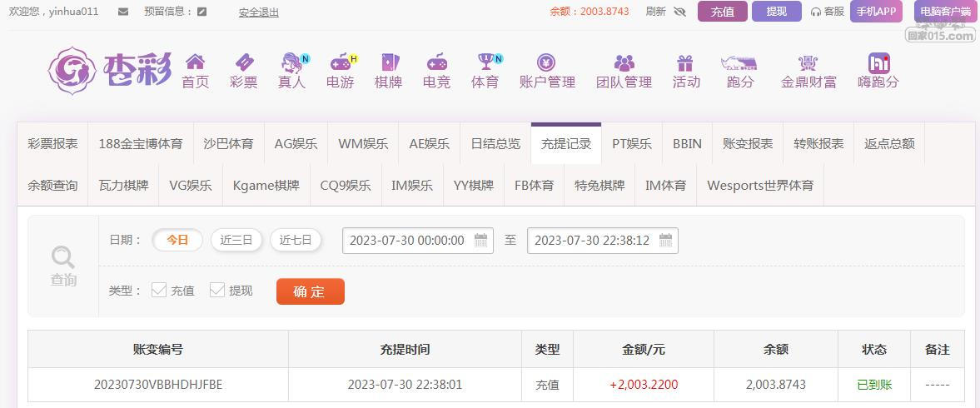Select the 近三日 date filter

click(236, 240)
